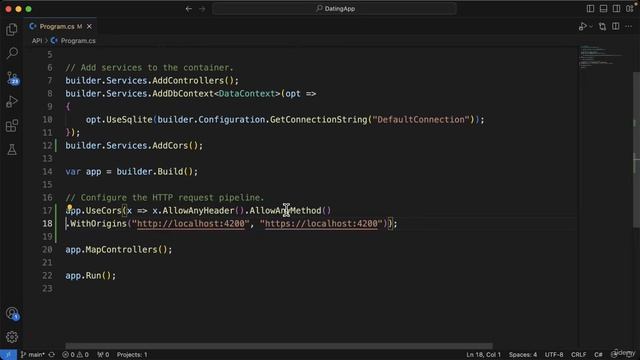Click "DefaultConnection" string on line 10
Image resolution: width=640 pixels, height=360 pixels.
pyautogui.click(x=420, y=120)
